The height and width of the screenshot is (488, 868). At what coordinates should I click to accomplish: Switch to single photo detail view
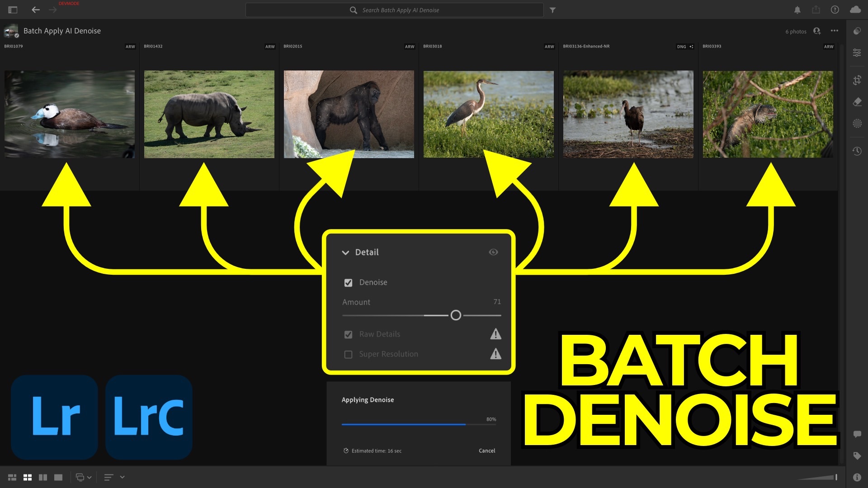pyautogui.click(x=58, y=477)
